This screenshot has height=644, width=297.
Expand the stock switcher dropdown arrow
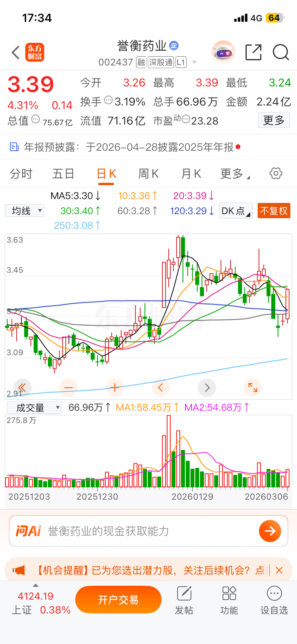(x=194, y=62)
